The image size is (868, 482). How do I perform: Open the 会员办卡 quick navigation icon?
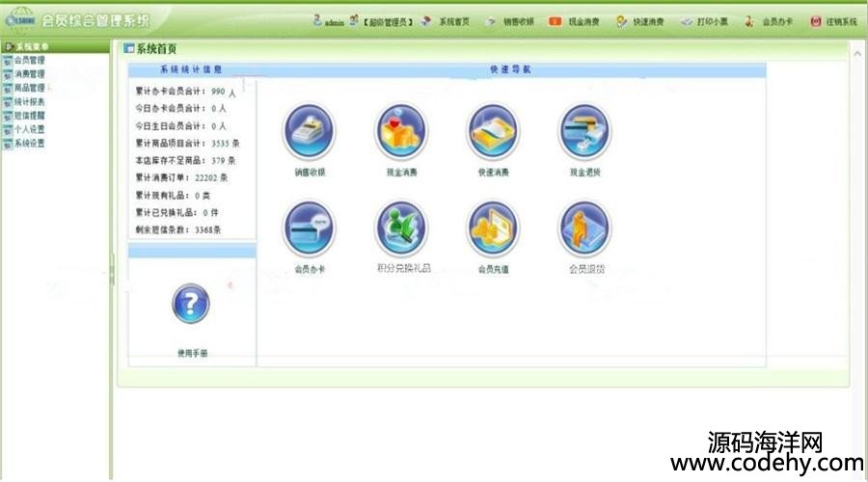point(310,228)
